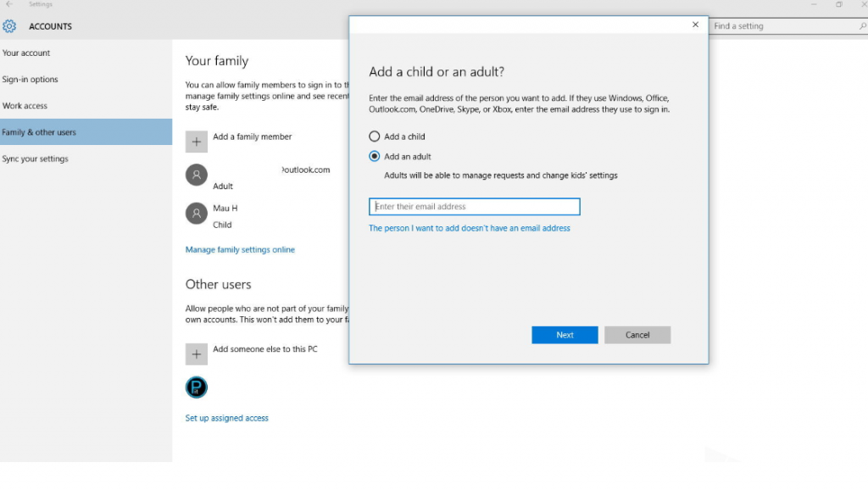Click the plus icon for Add someone else
The width and height of the screenshot is (868, 490).
point(197,354)
